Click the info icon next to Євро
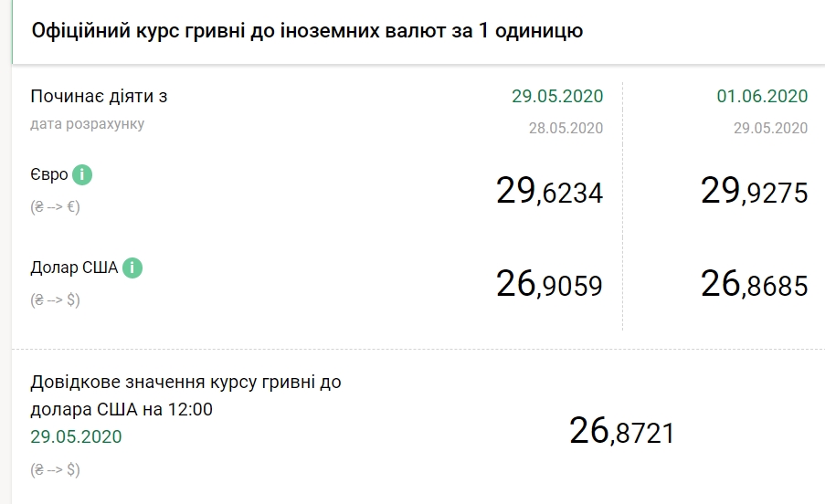825x504 pixels. [x=83, y=175]
